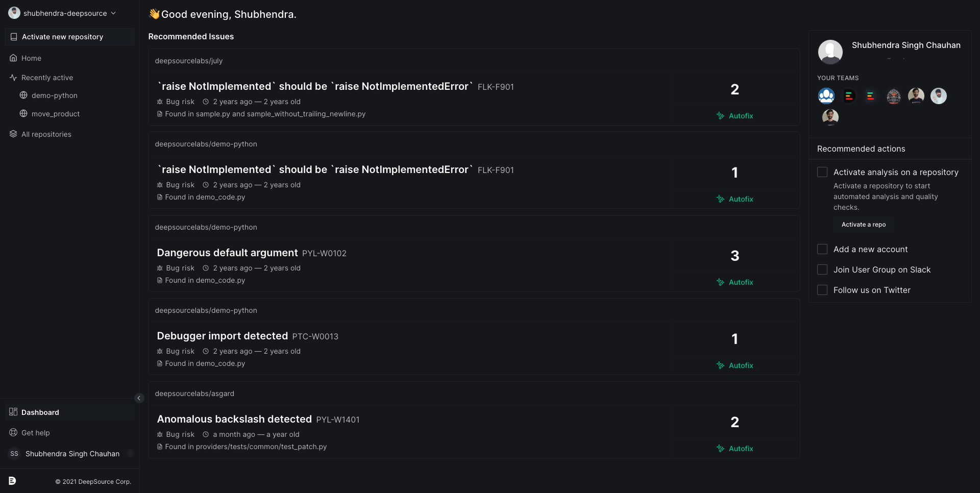Click the Autofix sparkle icon for Dangerous default argument
This screenshot has width=980, height=493.
[720, 282]
